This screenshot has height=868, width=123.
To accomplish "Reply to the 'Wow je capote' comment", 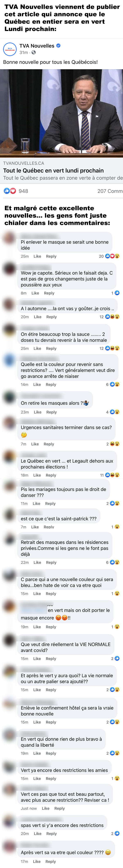I will (49, 293).
